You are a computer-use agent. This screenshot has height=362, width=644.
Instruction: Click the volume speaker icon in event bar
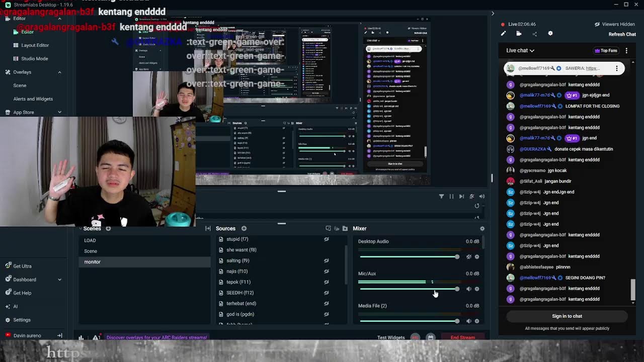tap(481, 197)
